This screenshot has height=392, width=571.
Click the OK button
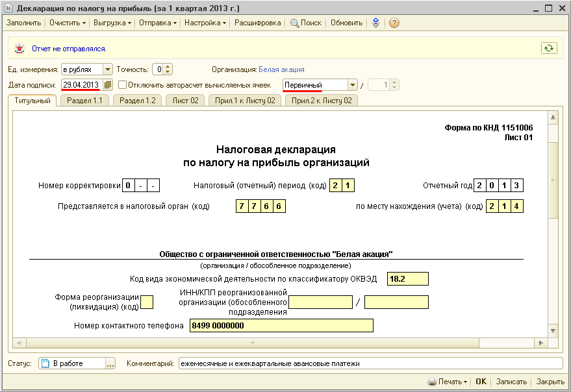(481, 382)
